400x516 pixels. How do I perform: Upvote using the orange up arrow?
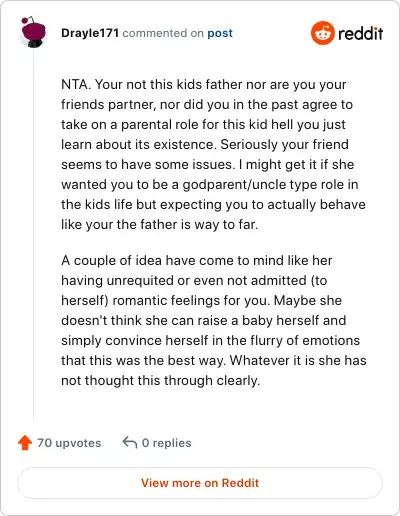[x=25, y=443]
